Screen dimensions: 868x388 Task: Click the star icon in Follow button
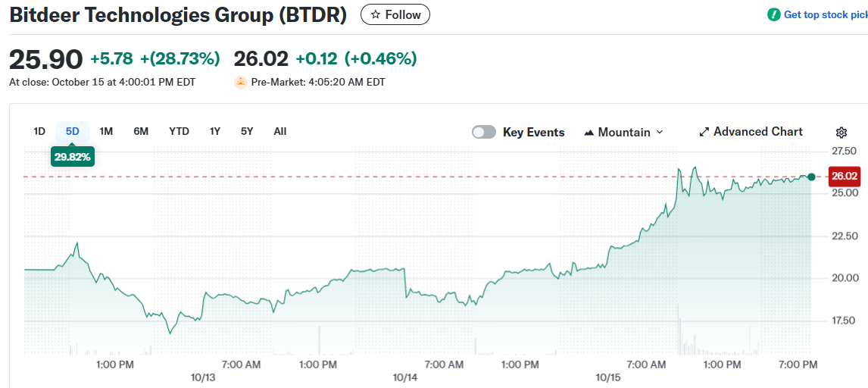(x=375, y=14)
